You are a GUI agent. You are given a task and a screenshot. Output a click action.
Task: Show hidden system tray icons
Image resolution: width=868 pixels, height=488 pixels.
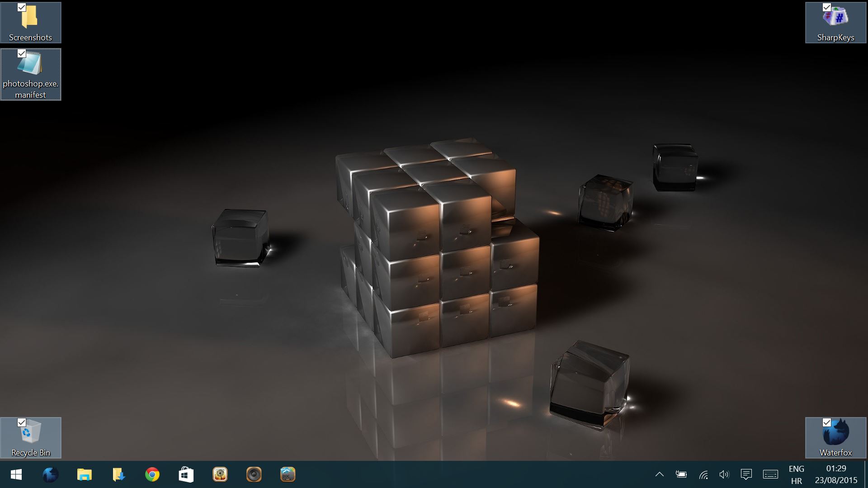[x=660, y=474]
